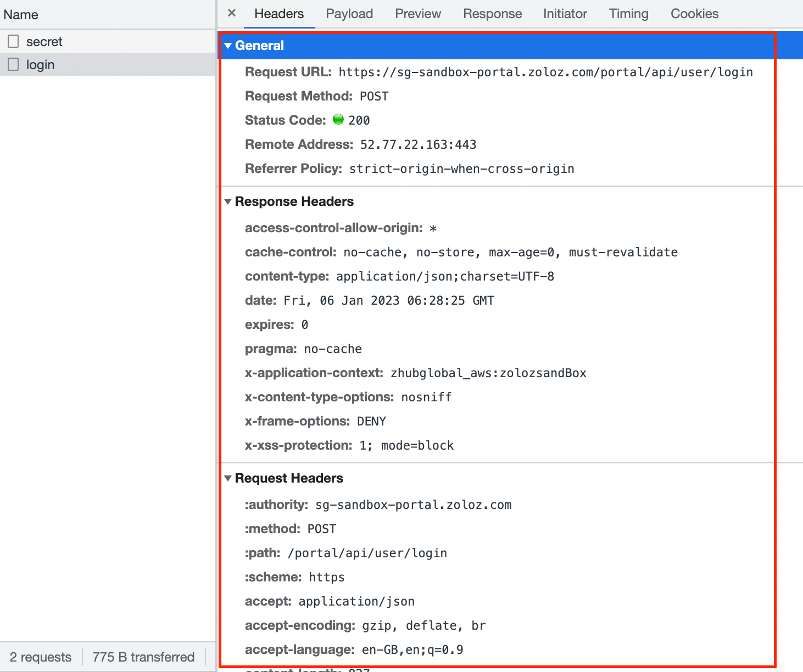Select the login request row
This screenshot has height=672, width=803.
click(108, 64)
